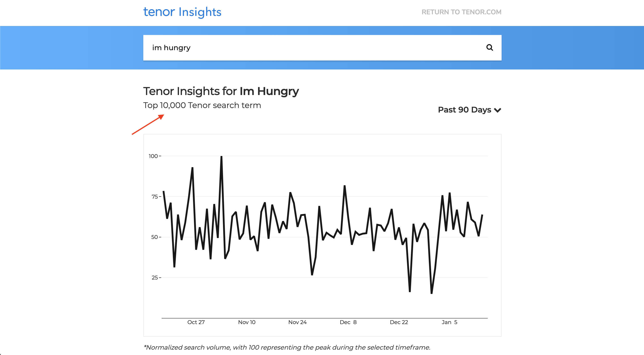
Task: Click the Dec 8 axis label
Action: pos(348,322)
